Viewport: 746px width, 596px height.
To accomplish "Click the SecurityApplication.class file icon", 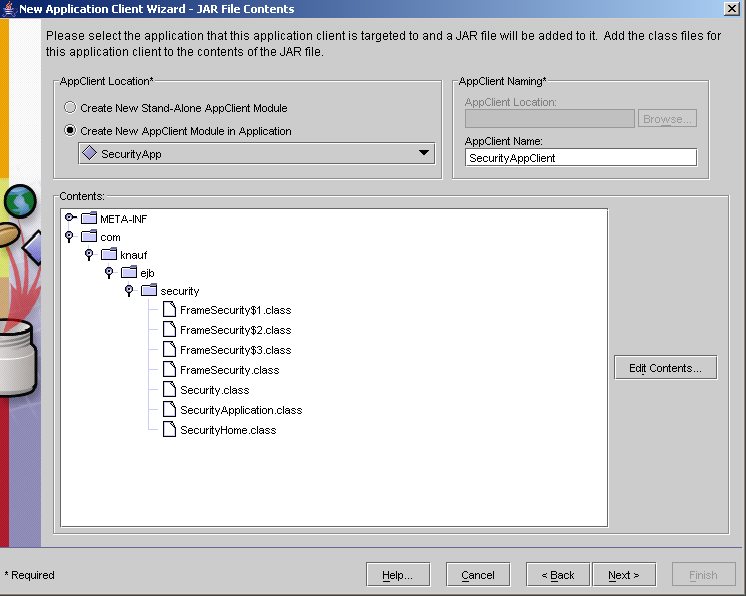I will (169, 409).
